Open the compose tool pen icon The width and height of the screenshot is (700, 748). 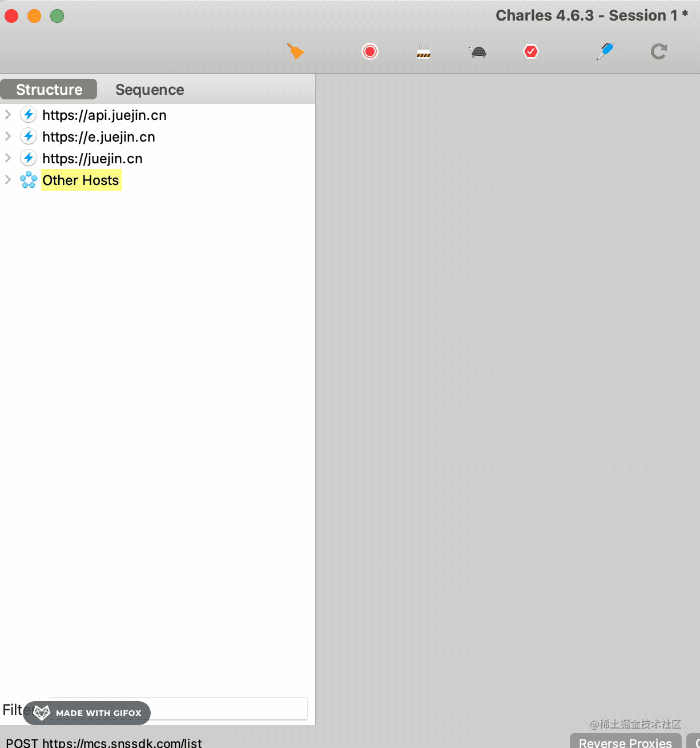[605, 51]
